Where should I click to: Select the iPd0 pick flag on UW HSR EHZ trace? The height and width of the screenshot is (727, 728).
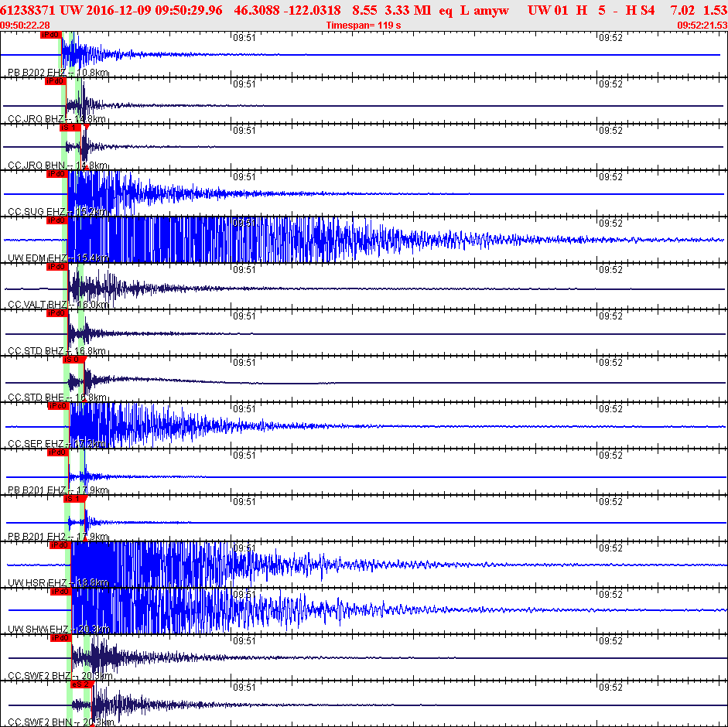tap(60, 545)
